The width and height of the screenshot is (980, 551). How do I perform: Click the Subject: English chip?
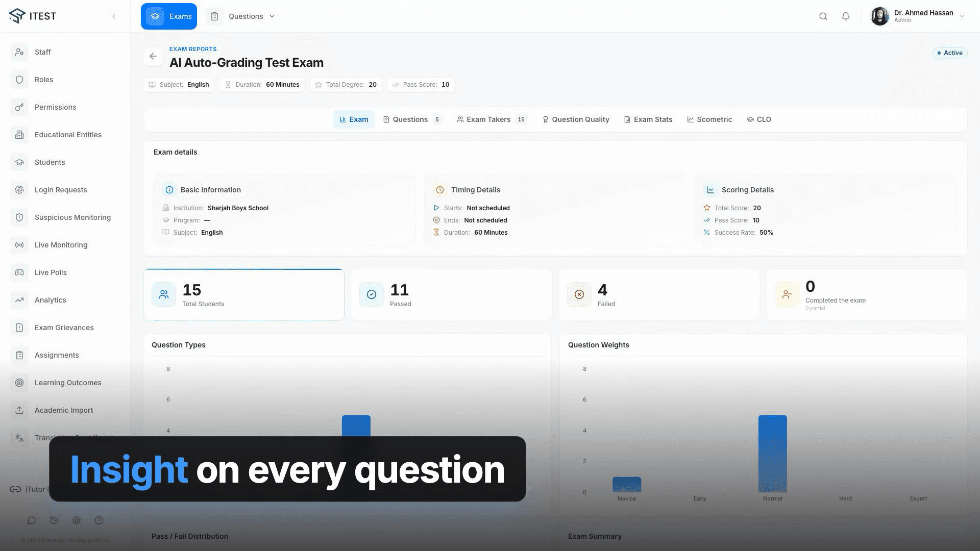[179, 85]
